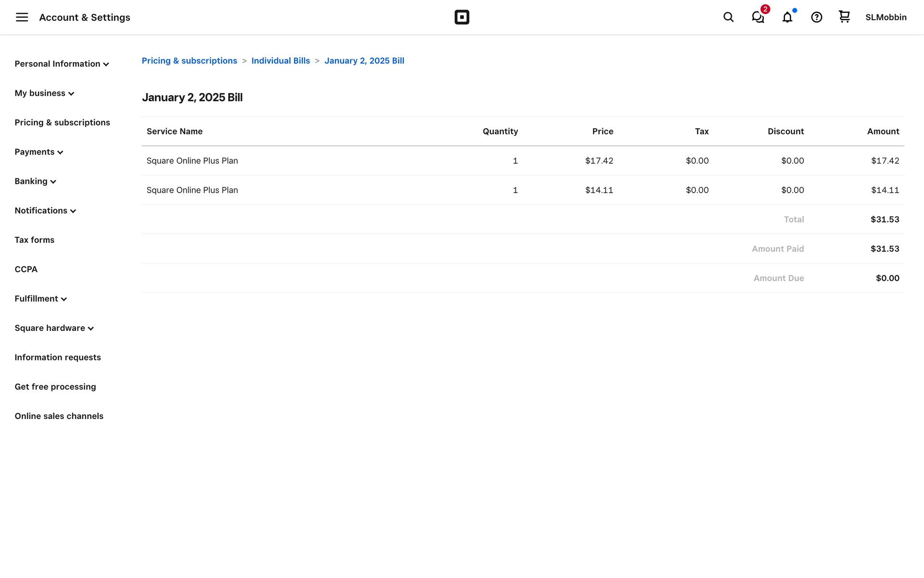Expand Square hardware section
Viewport: 924px width, 578px height.
click(x=54, y=328)
